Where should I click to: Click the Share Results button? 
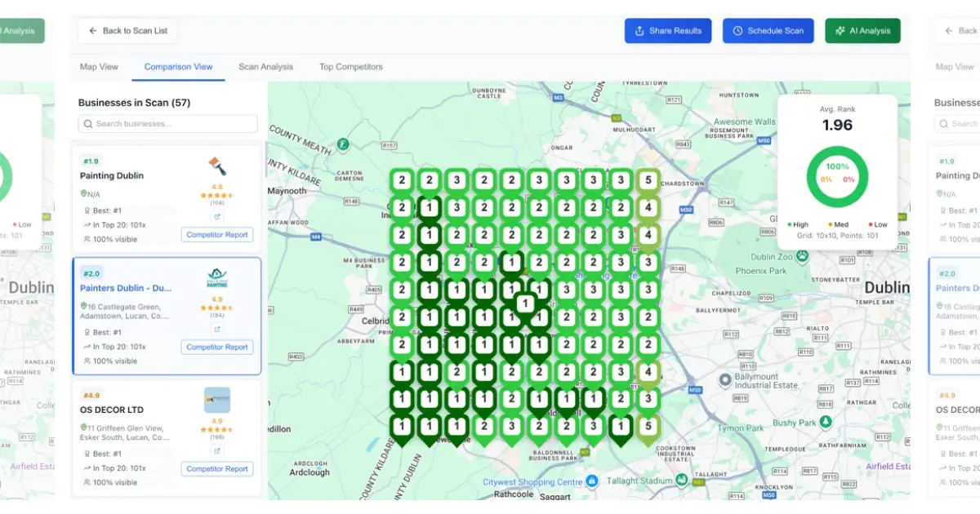pyautogui.click(x=667, y=31)
